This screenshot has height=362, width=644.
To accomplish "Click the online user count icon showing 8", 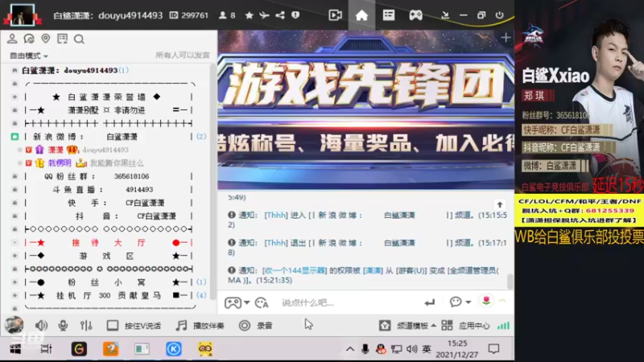I will coord(227,15).
